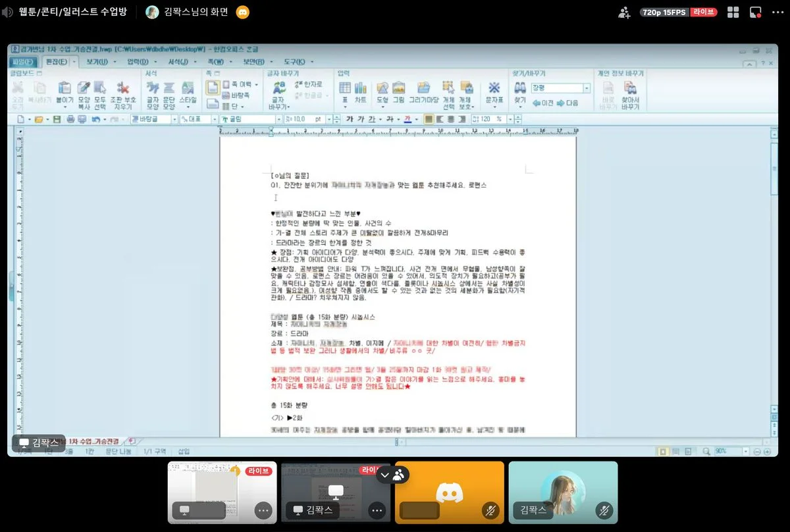The image size is (790, 532).
Task: Expand the 장평 search field dropdown
Action: click(x=587, y=88)
